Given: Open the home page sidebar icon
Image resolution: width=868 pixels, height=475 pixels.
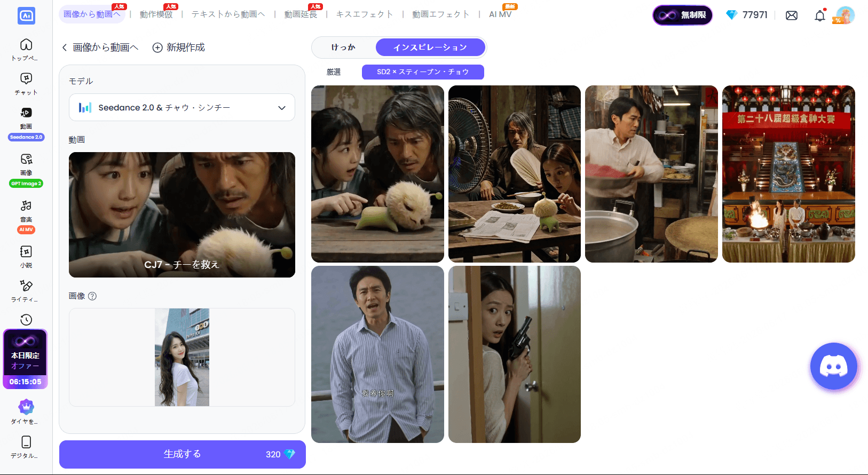Looking at the screenshot, I should point(26,45).
